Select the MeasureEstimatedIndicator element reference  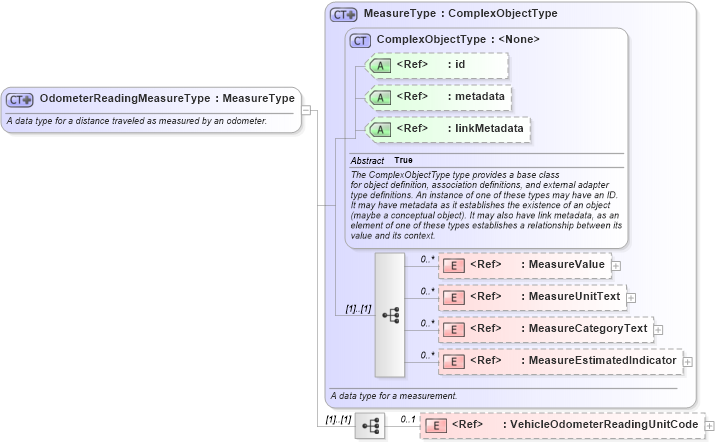561,361
